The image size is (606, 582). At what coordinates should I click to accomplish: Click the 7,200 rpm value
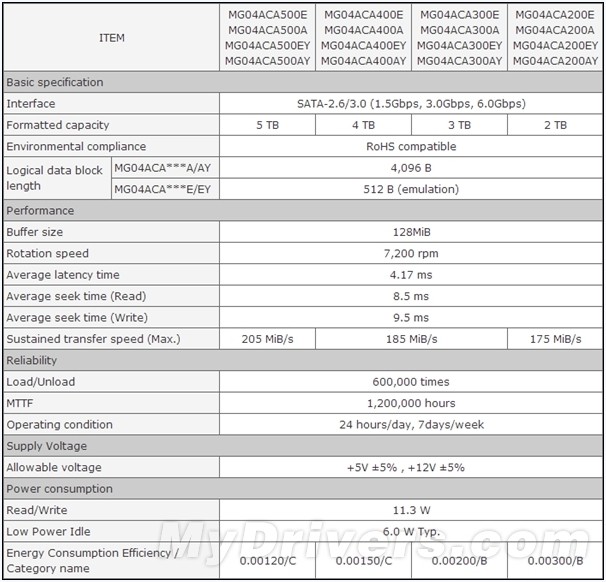click(x=411, y=254)
